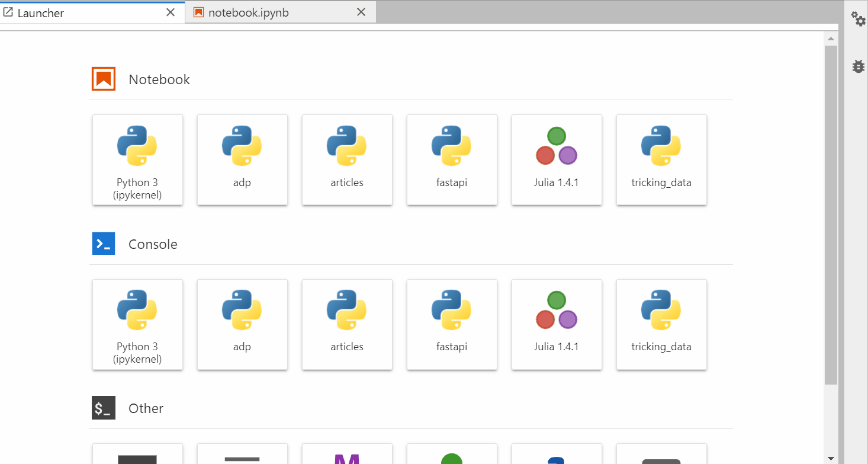This screenshot has height=464, width=868.
Task: Open a Julia 1.4.1 console
Action: click(x=557, y=325)
